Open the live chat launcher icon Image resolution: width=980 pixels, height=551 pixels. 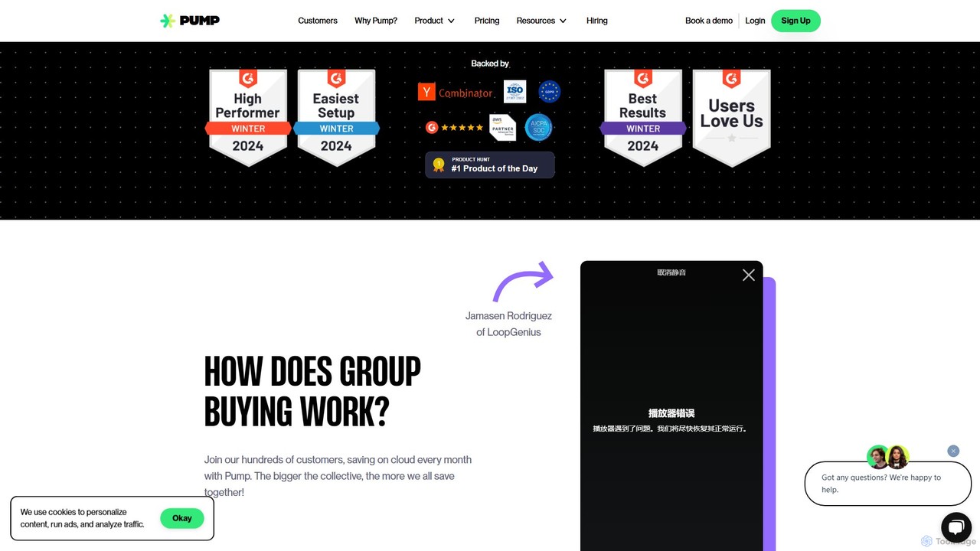click(955, 527)
